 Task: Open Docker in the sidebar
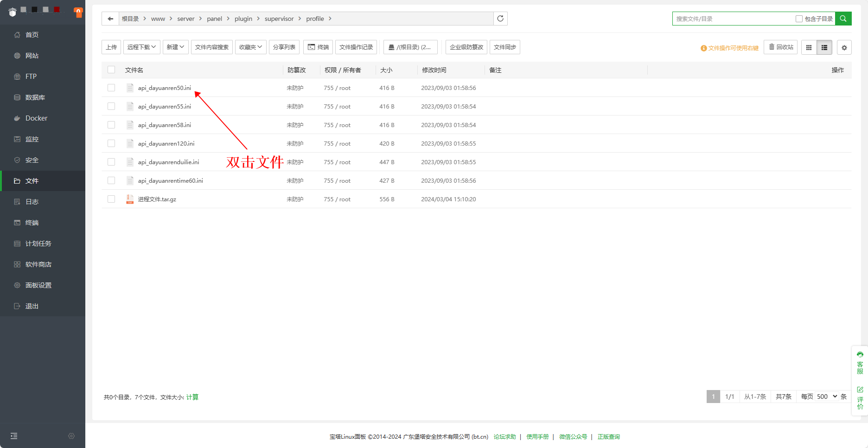coord(36,118)
